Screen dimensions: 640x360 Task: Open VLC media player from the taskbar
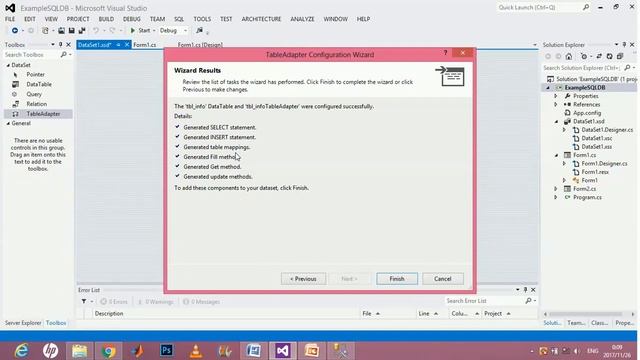196,351
